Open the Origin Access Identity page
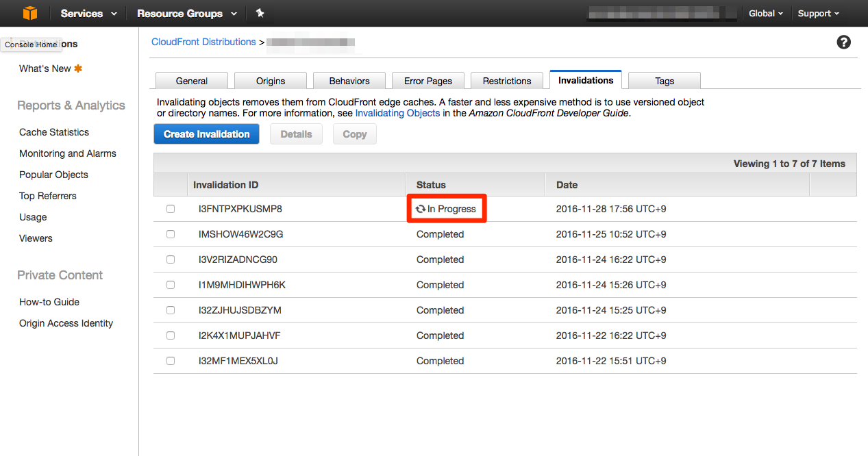This screenshot has height=456, width=868. (65, 323)
